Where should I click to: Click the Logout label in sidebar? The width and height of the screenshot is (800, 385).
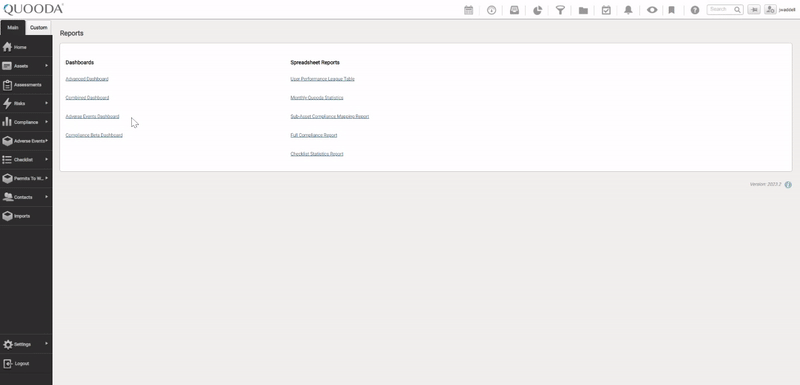22,364
